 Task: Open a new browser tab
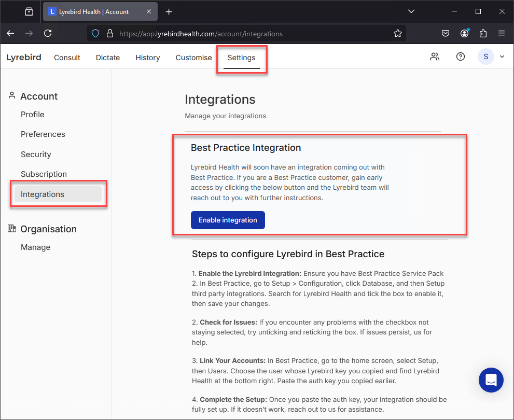(x=169, y=12)
